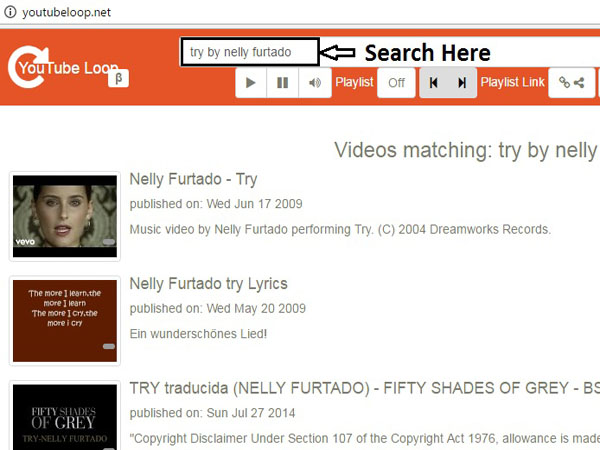Skip to next track in playlist

click(462, 83)
